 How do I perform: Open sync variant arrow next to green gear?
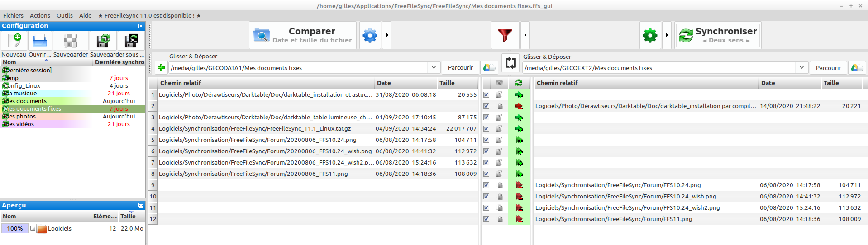[667, 35]
